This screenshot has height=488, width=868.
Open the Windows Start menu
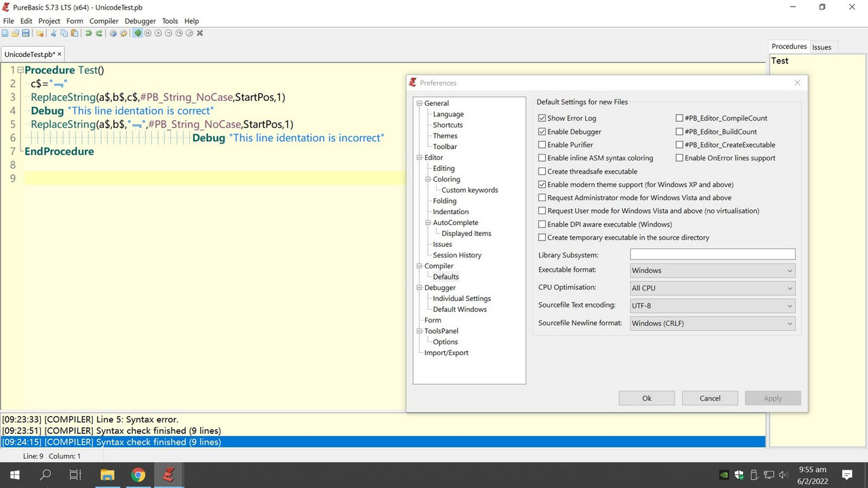click(x=14, y=474)
